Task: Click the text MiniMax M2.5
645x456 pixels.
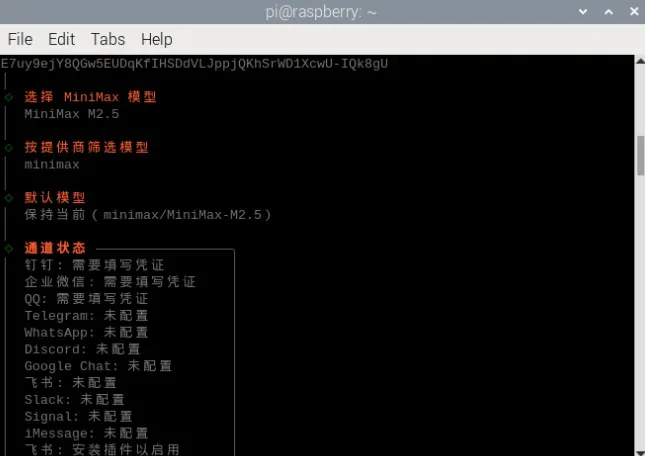Action: click(72, 114)
